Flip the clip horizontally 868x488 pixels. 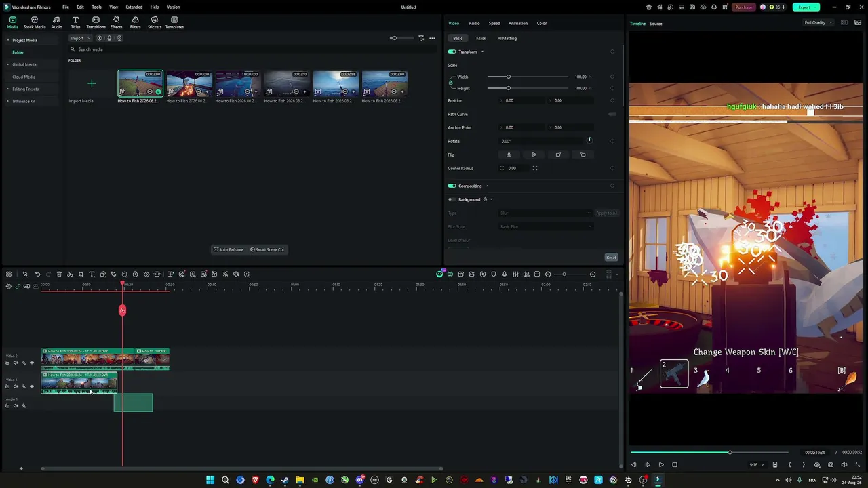click(x=509, y=155)
